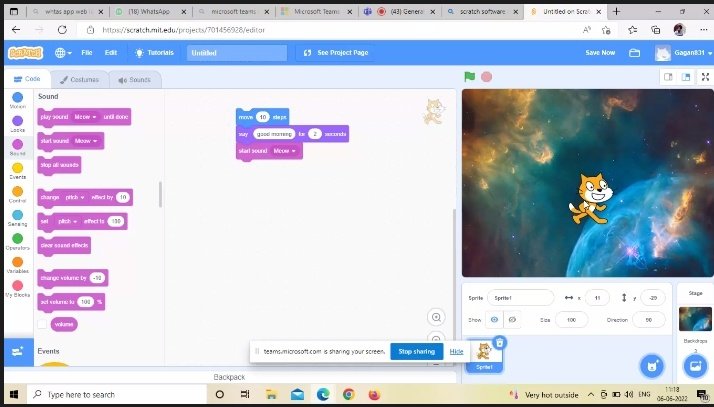Viewport: 714px width, 407px height.
Task: Click the block palette scrollbar
Action: click(160, 194)
